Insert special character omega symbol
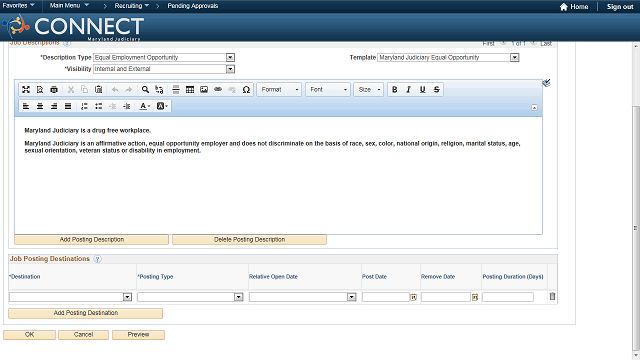Image resolution: width=640 pixels, height=360 pixels. (x=246, y=89)
